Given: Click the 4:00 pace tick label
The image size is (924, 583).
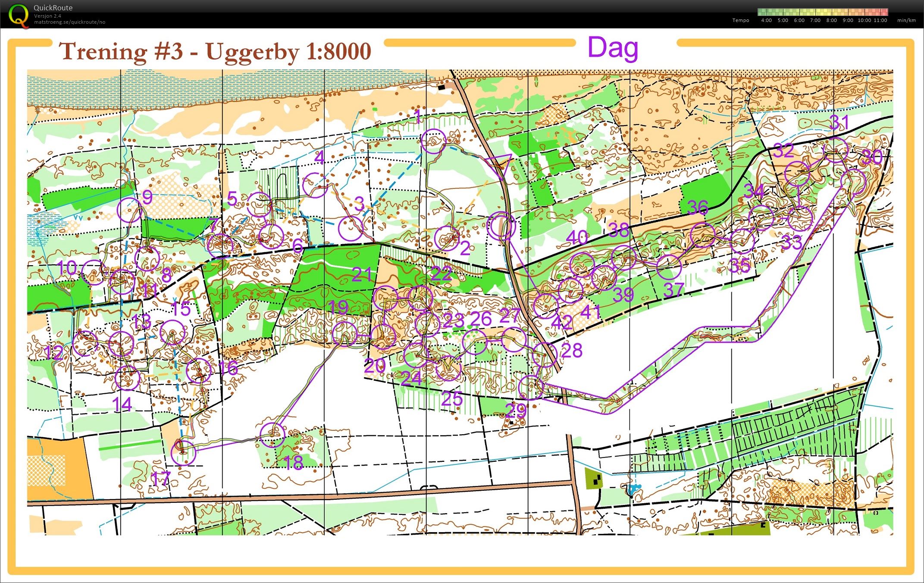Looking at the screenshot, I should tap(766, 20).
